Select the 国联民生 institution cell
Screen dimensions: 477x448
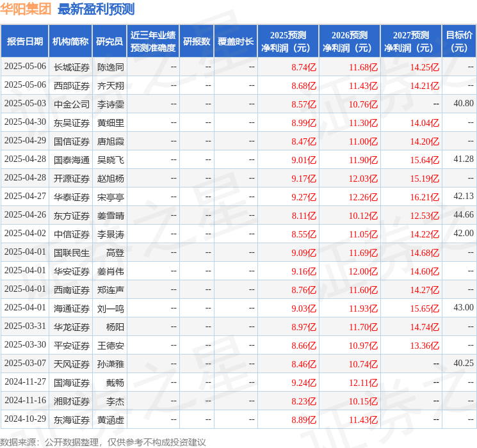pyautogui.click(x=72, y=253)
